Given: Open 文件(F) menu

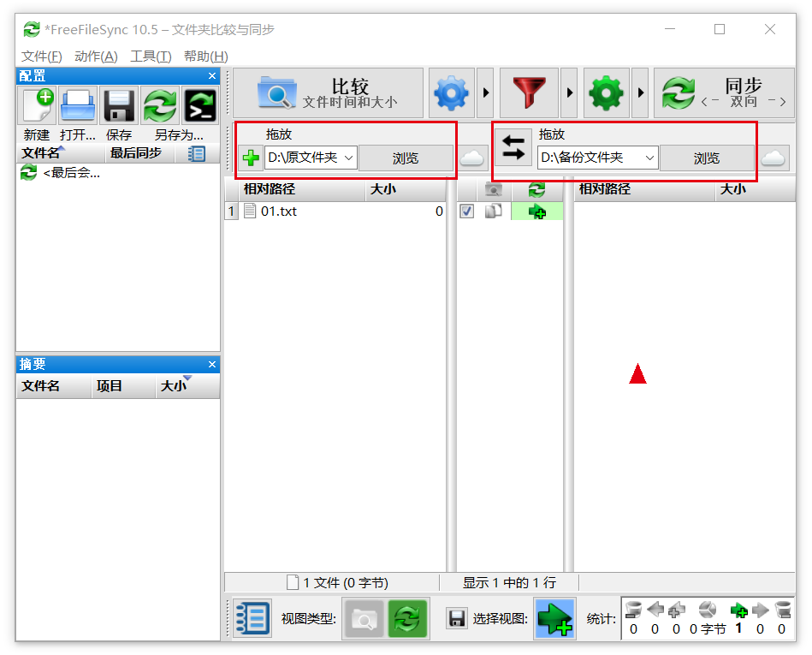Looking at the screenshot, I should 41,56.
